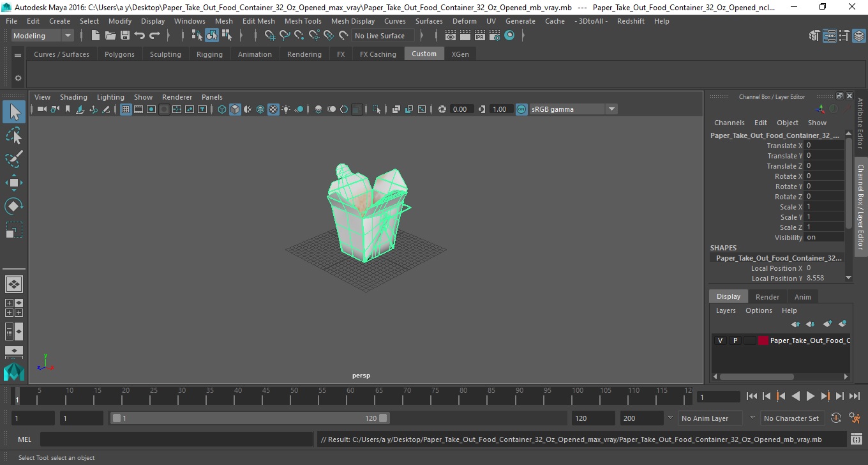Viewport: 868px width, 465px height.
Task: Open the Anim layer tab
Action: coord(803,297)
